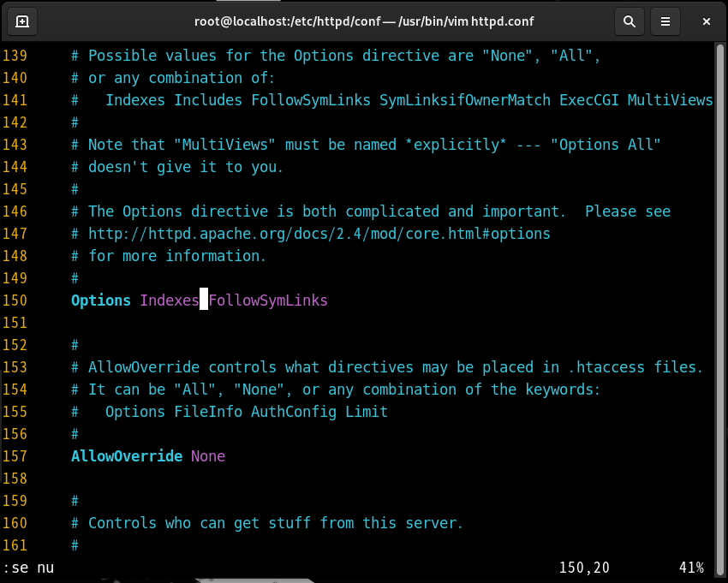Click line number 157
Viewport: 728px width, 583px height.
(x=15, y=456)
